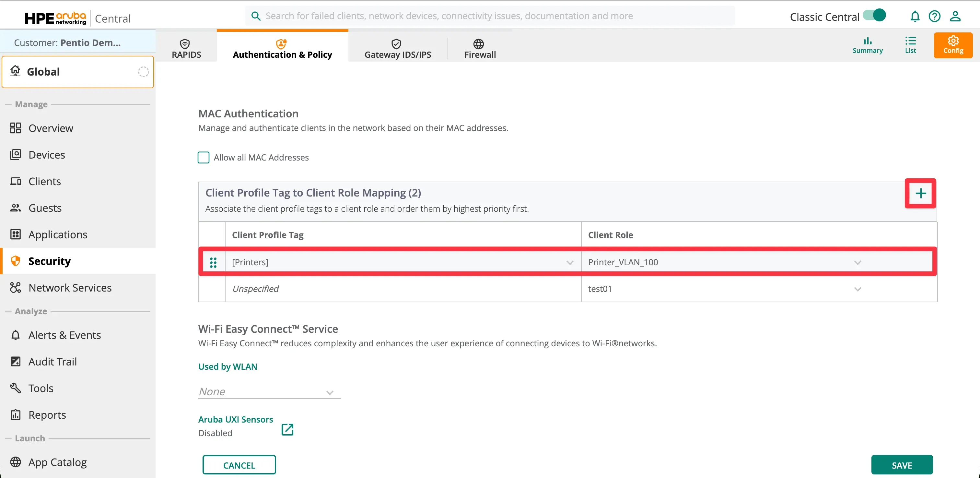Click the top search input field
Image resolution: width=980 pixels, height=478 pixels.
[491, 16]
